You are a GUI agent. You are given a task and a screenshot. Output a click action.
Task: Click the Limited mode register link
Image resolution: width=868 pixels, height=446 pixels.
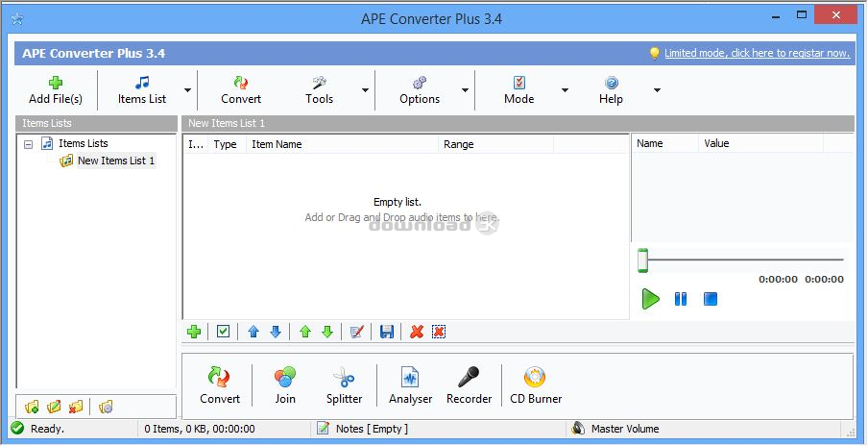[757, 53]
